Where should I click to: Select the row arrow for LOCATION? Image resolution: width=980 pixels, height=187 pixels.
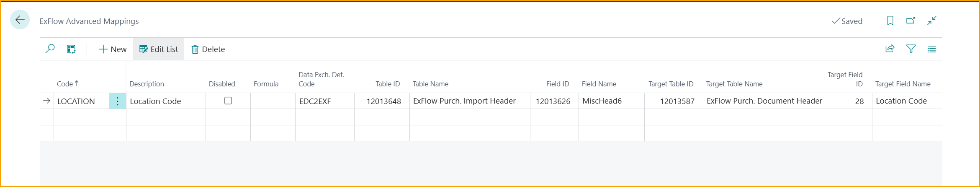pyautogui.click(x=46, y=101)
